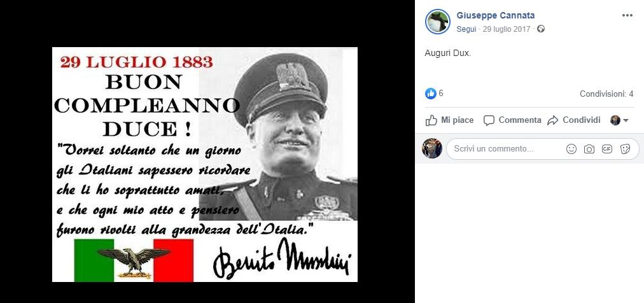This screenshot has height=303, width=644.
Task: Click the emoji smiley icon in comment box
Action: click(571, 149)
